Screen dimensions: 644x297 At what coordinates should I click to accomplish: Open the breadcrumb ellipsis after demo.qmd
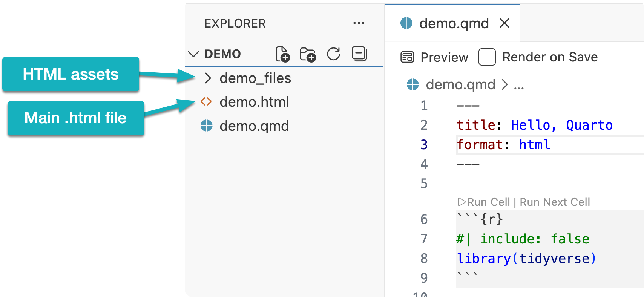519,85
